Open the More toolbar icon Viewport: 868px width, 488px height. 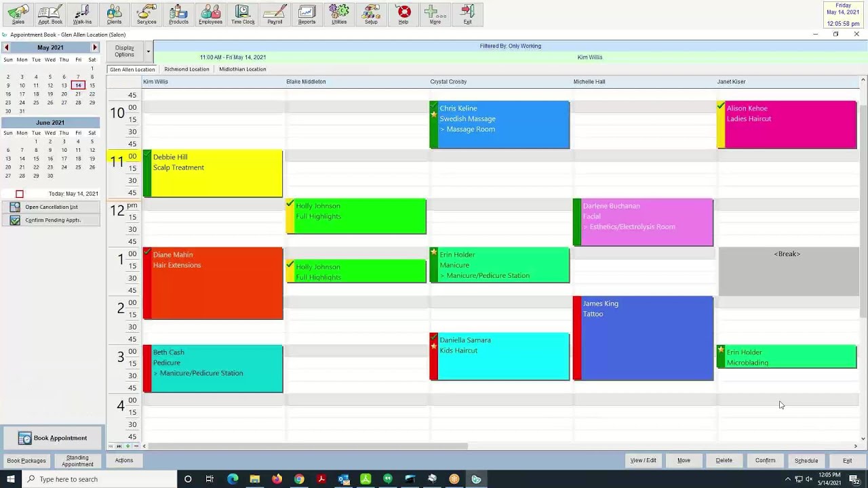[435, 14]
